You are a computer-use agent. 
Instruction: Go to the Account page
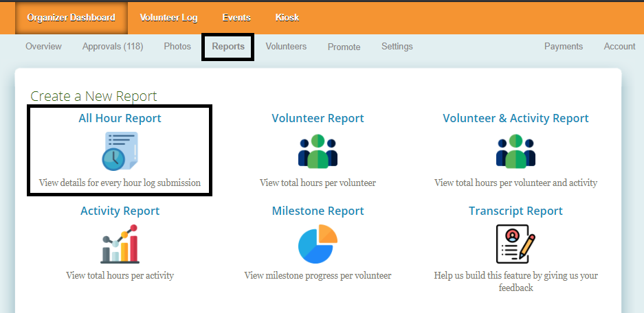pyautogui.click(x=619, y=47)
